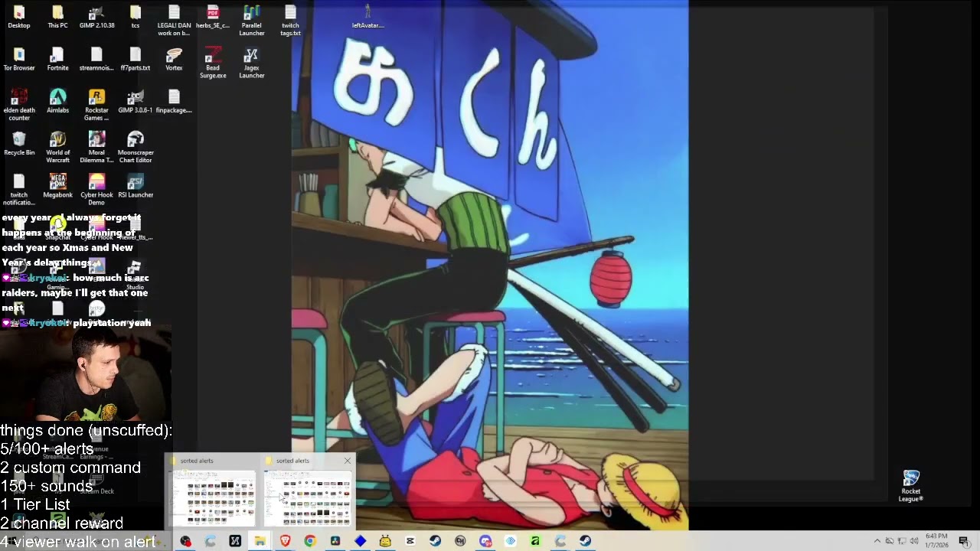Image resolution: width=980 pixels, height=551 pixels.
Task: Open the OBS taskbar icon with red dot
Action: pyautogui.click(x=185, y=541)
